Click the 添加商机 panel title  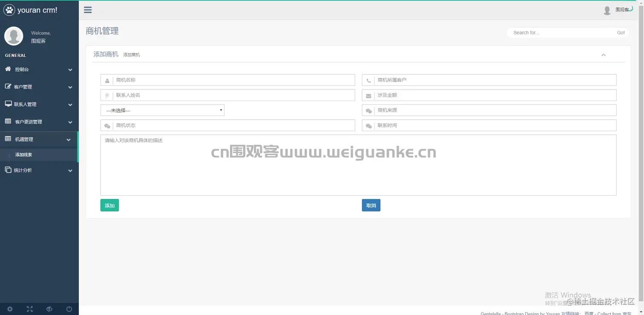106,55
